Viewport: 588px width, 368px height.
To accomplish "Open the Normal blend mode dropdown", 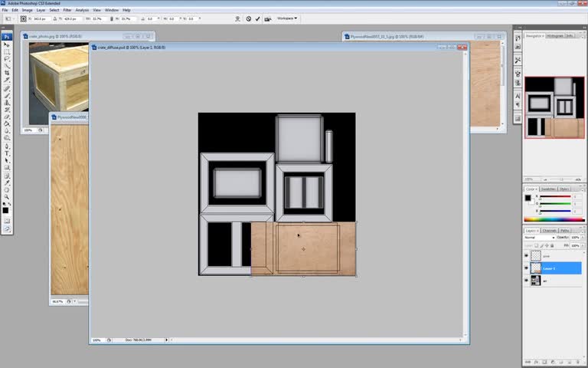I will click(x=539, y=238).
